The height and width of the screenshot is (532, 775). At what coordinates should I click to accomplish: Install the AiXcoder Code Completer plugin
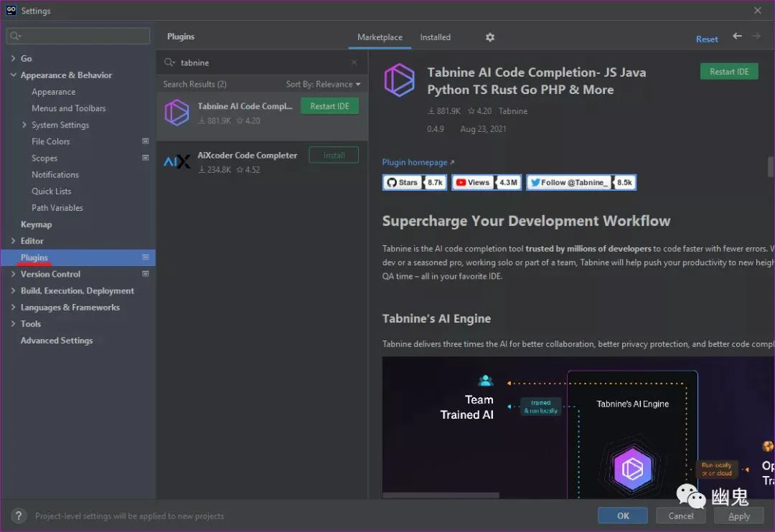334,155
